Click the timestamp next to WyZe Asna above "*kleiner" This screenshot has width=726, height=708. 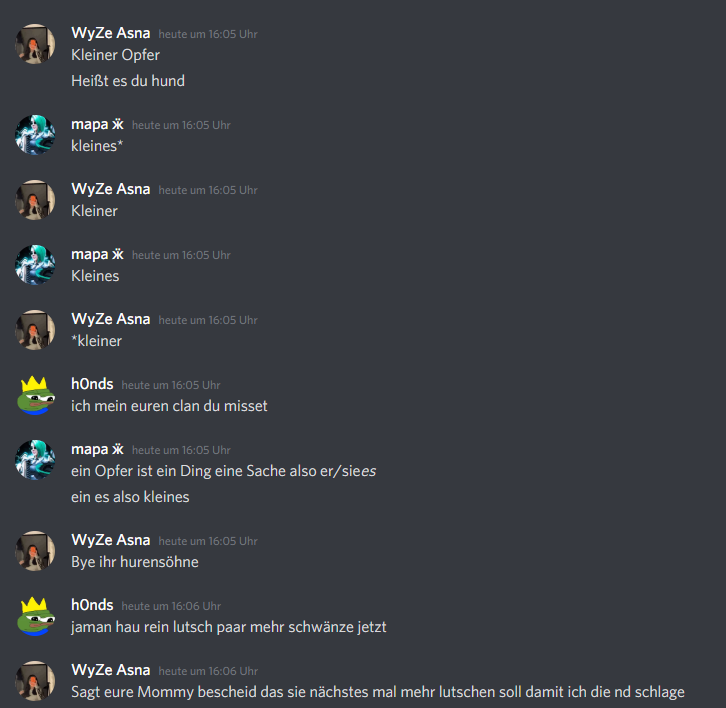tap(208, 320)
